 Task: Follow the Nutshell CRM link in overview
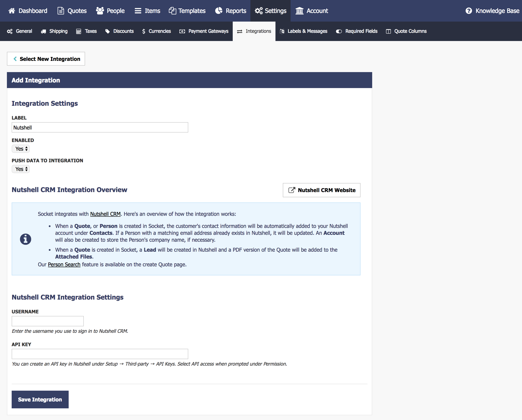tap(105, 214)
